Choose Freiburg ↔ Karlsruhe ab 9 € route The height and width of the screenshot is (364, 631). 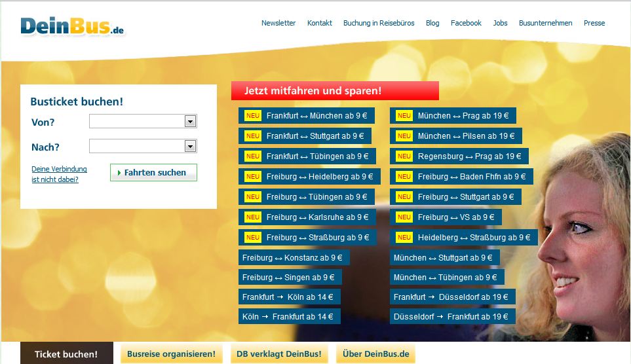point(307,217)
